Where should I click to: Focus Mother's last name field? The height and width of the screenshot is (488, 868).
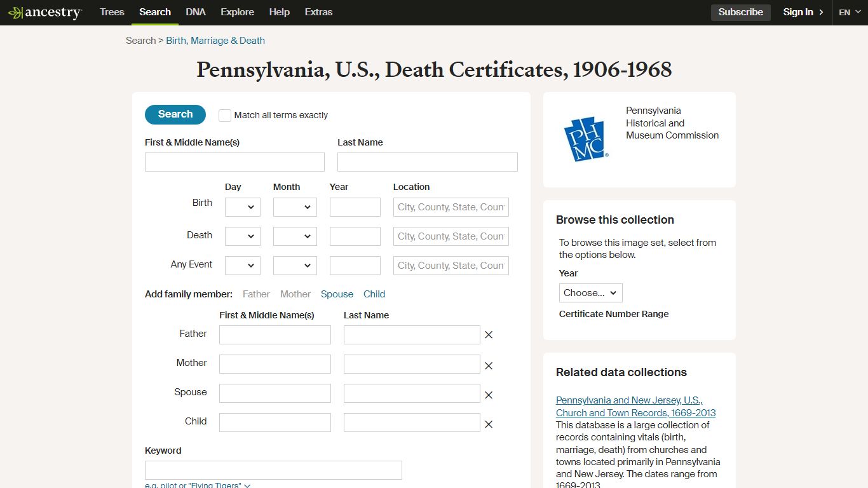tap(412, 364)
